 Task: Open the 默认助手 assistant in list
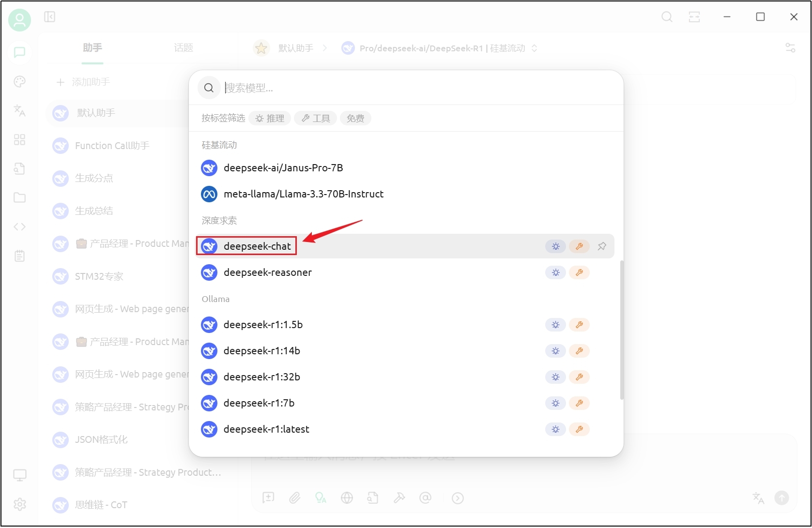[118, 113]
